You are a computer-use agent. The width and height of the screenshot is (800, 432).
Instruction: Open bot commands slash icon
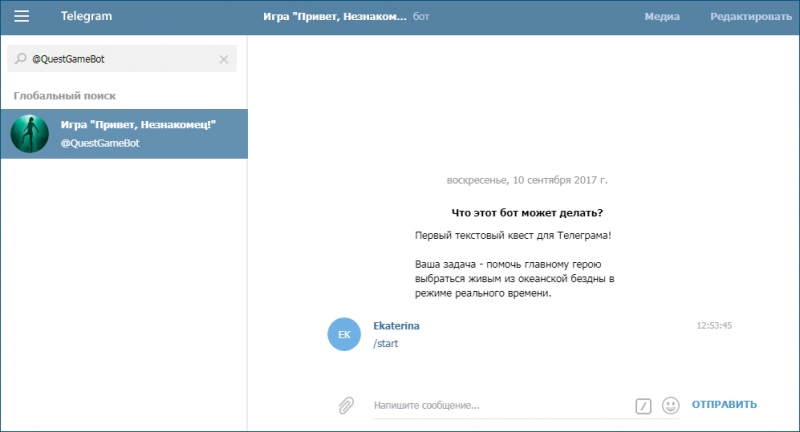pyautogui.click(x=643, y=406)
